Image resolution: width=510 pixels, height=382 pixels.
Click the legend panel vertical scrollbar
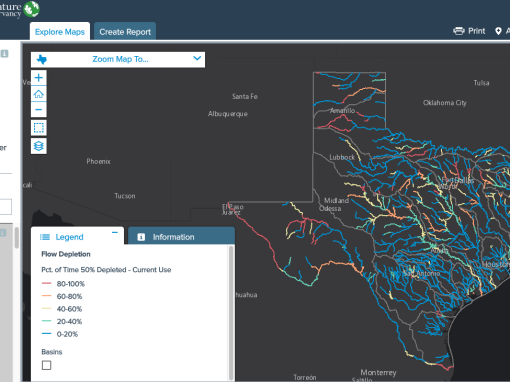[231, 313]
